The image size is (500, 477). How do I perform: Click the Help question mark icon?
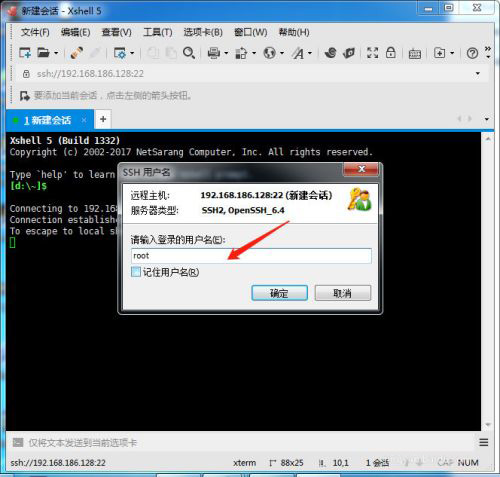click(x=472, y=53)
